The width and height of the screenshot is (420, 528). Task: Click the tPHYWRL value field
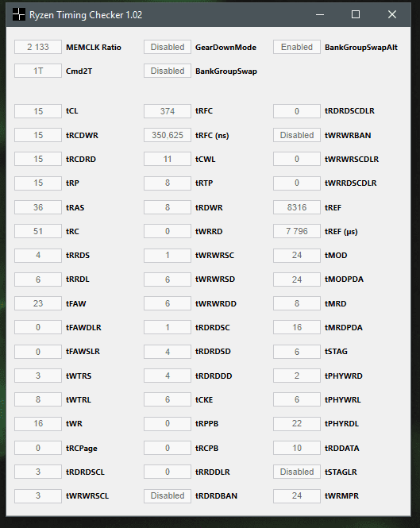pos(297,399)
